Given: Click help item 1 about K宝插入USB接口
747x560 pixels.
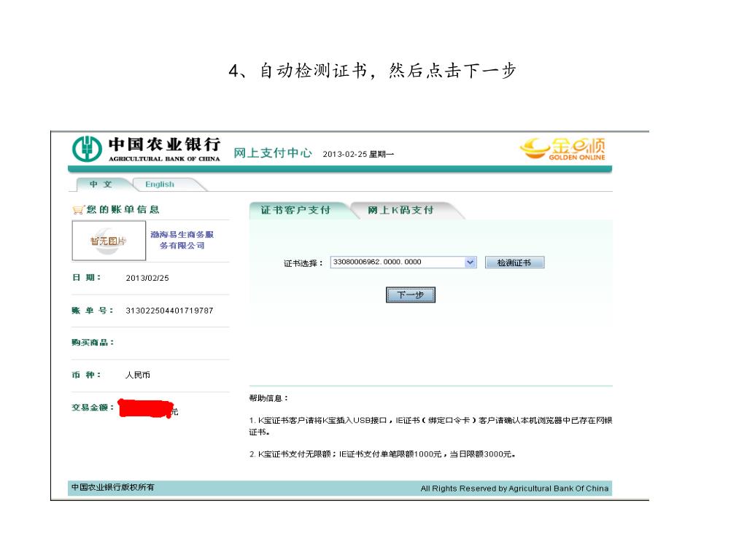Looking at the screenshot, I should pos(430,426).
